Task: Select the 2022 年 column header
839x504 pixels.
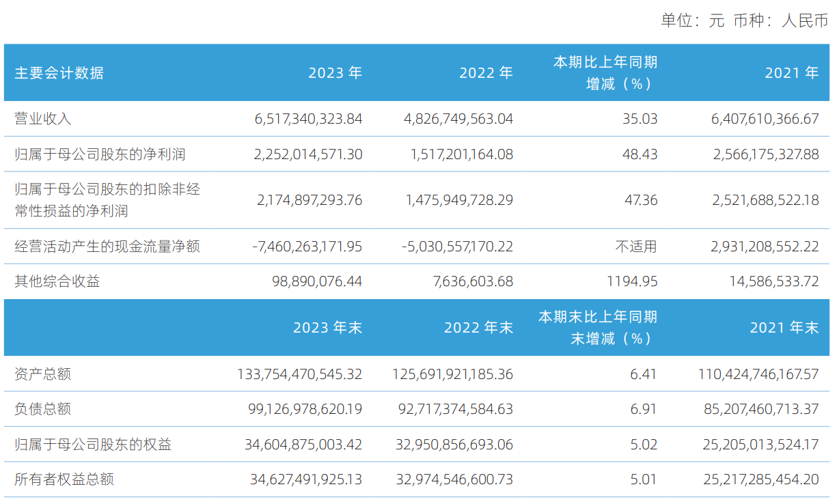Action: click(x=486, y=73)
